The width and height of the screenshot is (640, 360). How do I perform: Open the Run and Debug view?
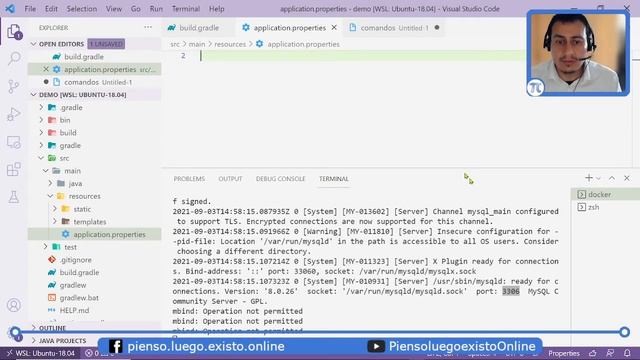14,114
